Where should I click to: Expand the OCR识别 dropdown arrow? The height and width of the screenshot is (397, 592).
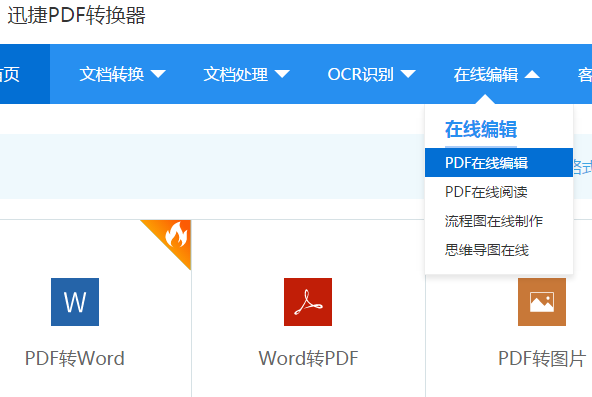[408, 74]
